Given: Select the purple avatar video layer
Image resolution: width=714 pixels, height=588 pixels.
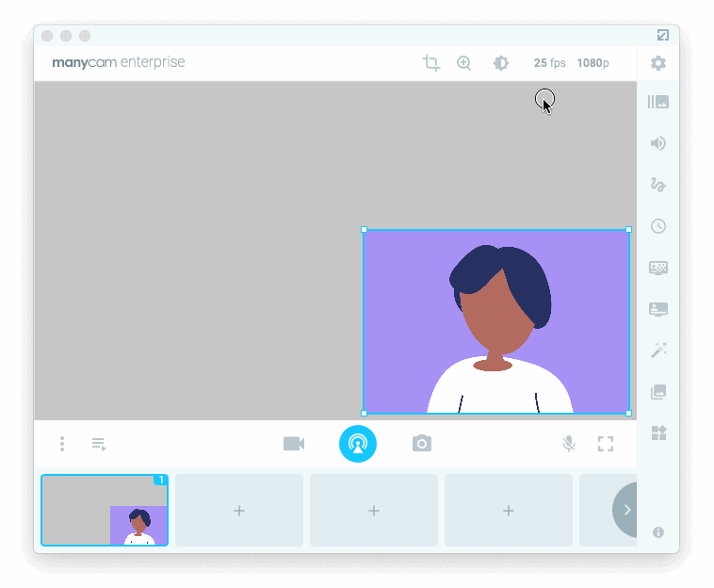Looking at the screenshot, I should (x=496, y=321).
